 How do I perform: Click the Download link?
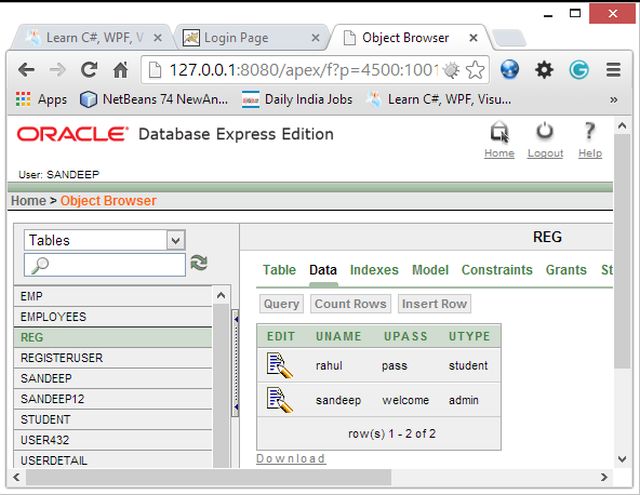point(291,459)
